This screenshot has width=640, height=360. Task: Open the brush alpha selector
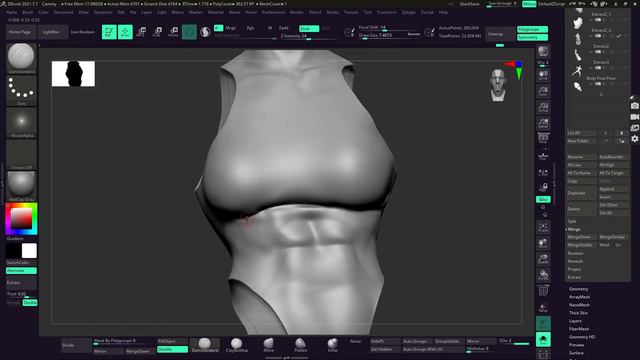[x=21, y=122]
